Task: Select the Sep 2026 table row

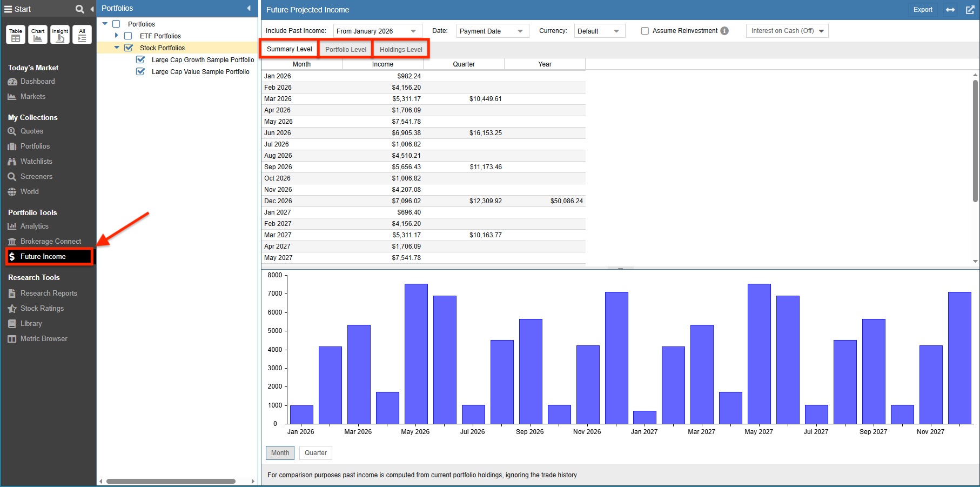Action: point(423,167)
